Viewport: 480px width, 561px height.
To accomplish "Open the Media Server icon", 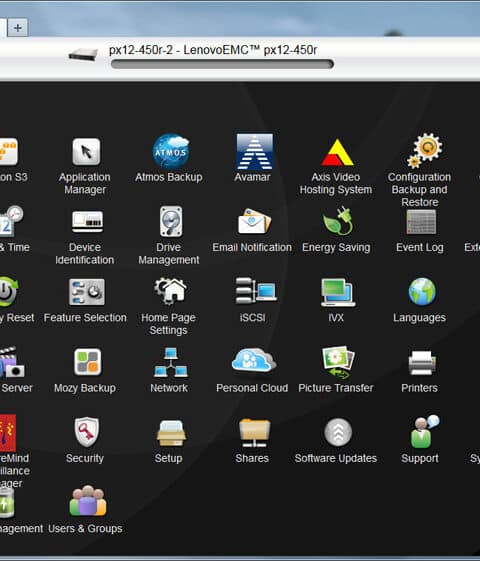I will [11, 362].
